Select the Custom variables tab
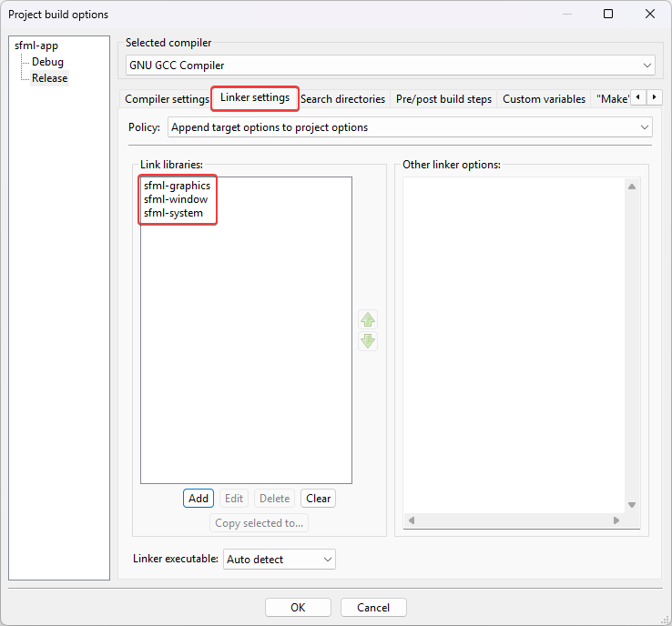Image resolution: width=672 pixels, height=626 pixels. 544,99
